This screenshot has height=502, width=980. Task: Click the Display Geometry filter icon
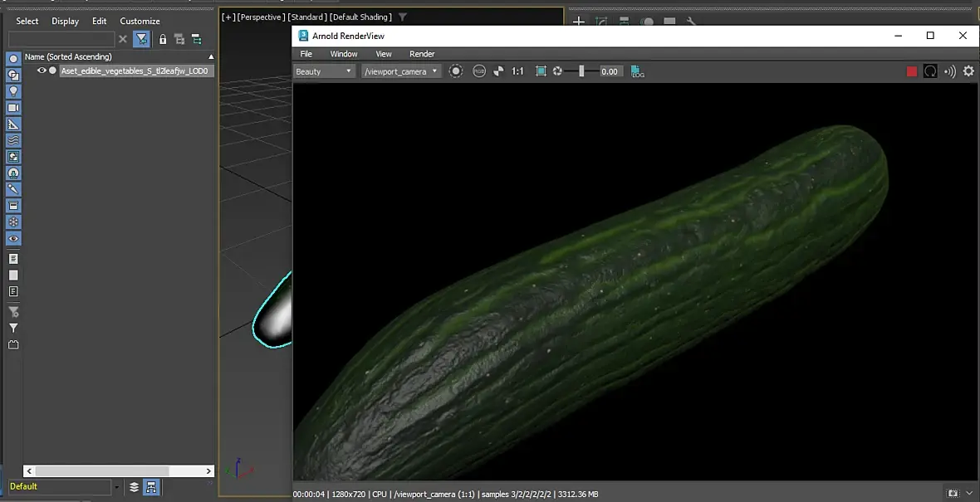tap(13, 59)
